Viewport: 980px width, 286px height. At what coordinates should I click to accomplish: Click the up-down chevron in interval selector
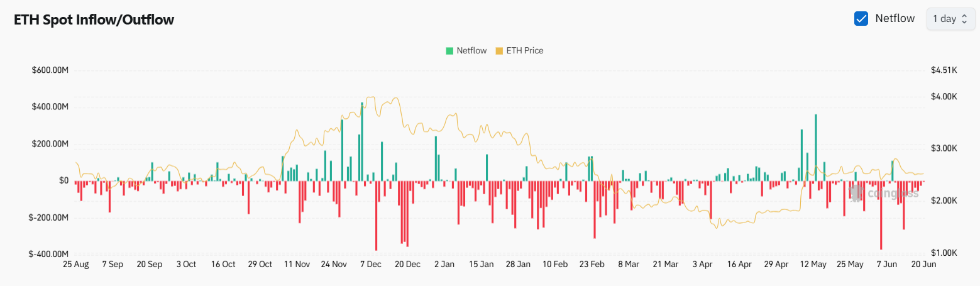click(x=963, y=19)
